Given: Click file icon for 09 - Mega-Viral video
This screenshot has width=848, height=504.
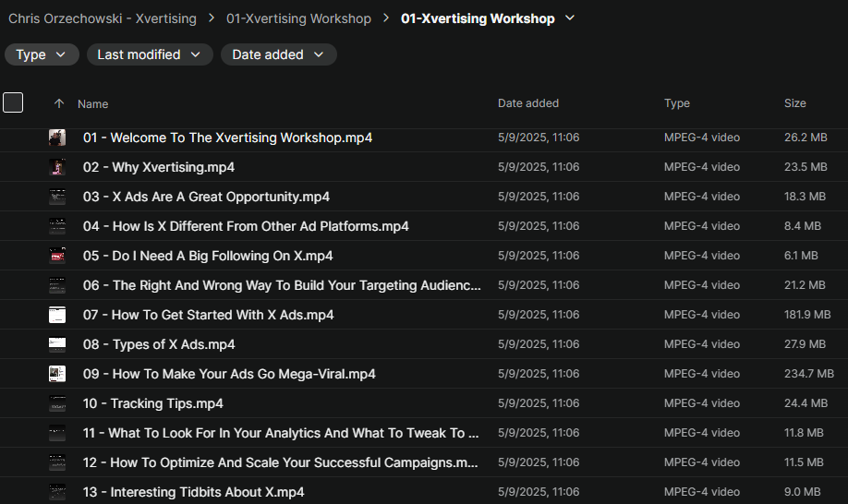Looking at the screenshot, I should (57, 374).
